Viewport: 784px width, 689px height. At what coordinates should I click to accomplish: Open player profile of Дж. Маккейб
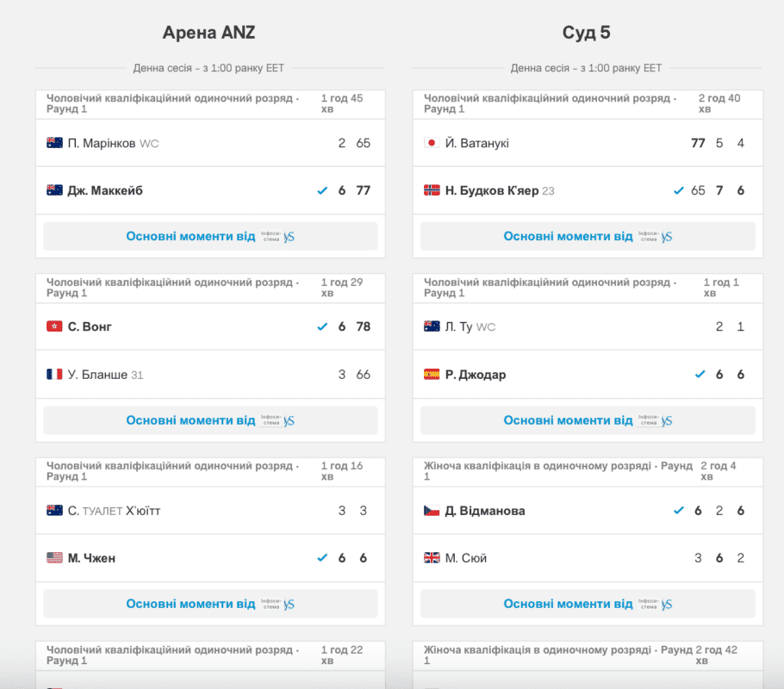[x=105, y=190]
